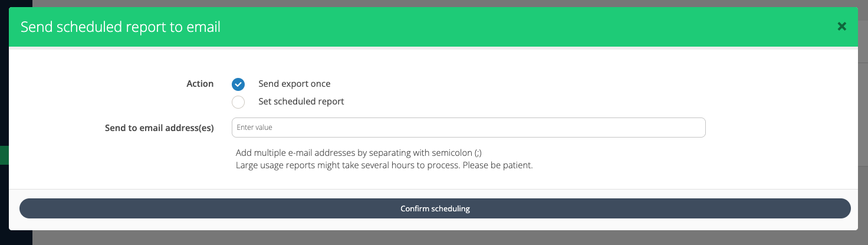This screenshot has height=245, width=868.
Task: Click the dimmed backdrop above the dialog
Action: click(x=413, y=3)
